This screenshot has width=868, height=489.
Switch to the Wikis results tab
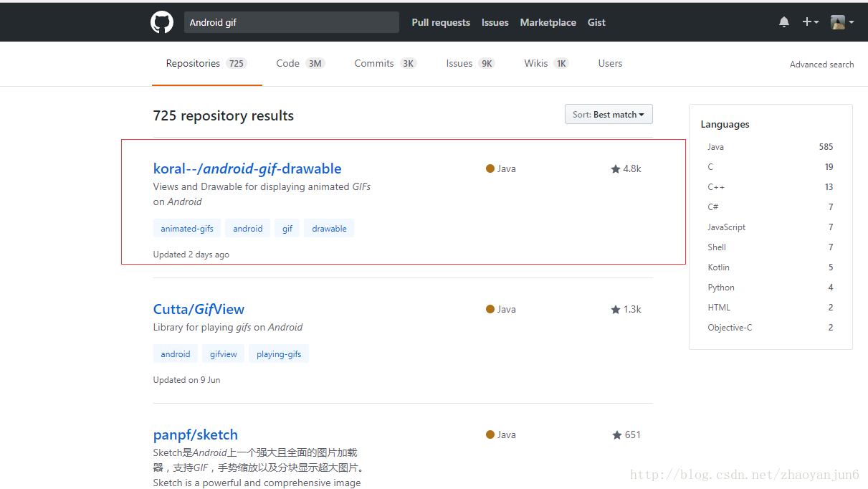pyautogui.click(x=546, y=64)
